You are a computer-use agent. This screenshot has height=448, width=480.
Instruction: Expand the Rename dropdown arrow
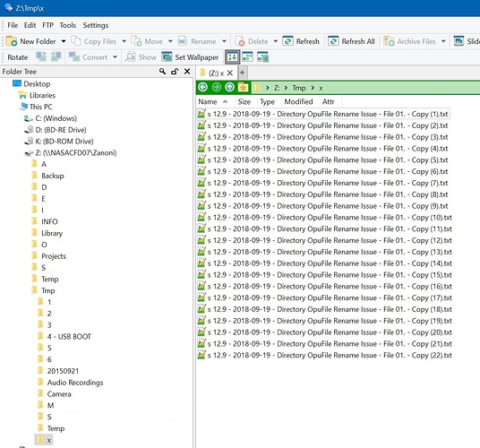pos(224,41)
